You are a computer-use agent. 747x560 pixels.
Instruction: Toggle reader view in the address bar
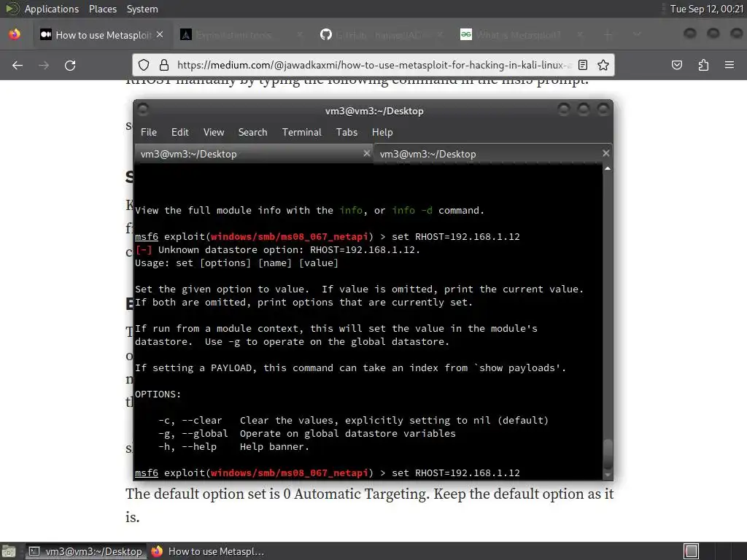pos(583,65)
